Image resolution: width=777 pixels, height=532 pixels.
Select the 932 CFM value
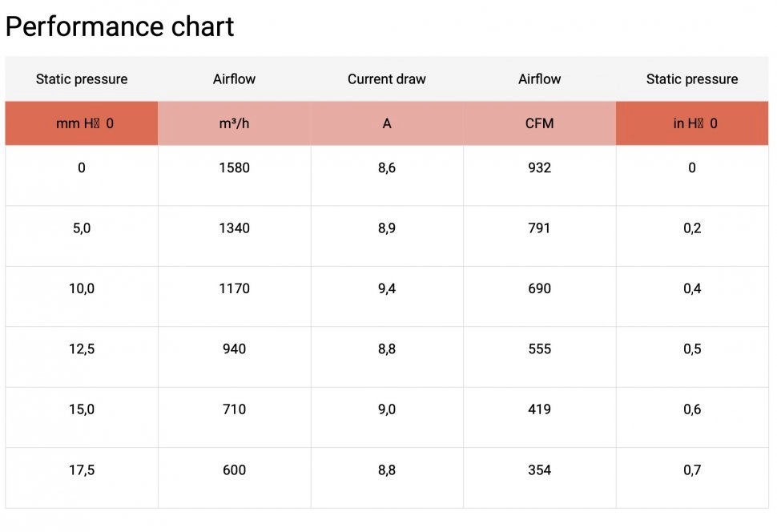[x=539, y=168]
